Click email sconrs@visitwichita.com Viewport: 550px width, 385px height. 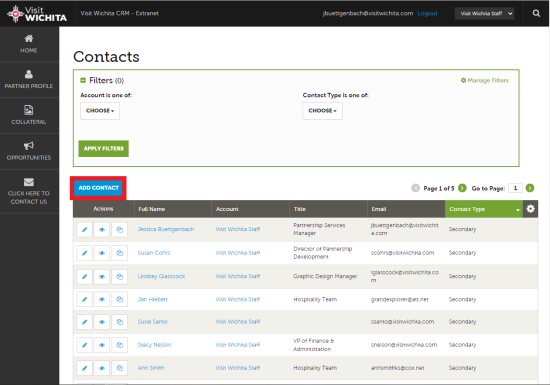(x=403, y=253)
